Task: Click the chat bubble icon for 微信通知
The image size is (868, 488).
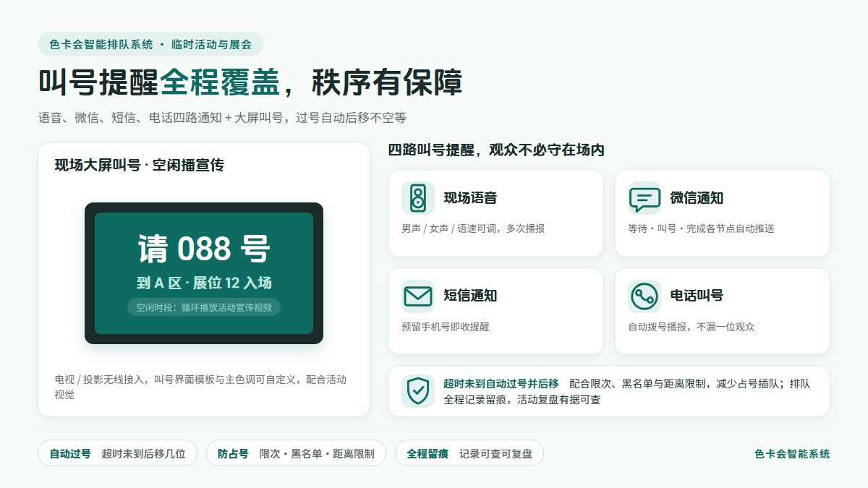Action: click(644, 198)
